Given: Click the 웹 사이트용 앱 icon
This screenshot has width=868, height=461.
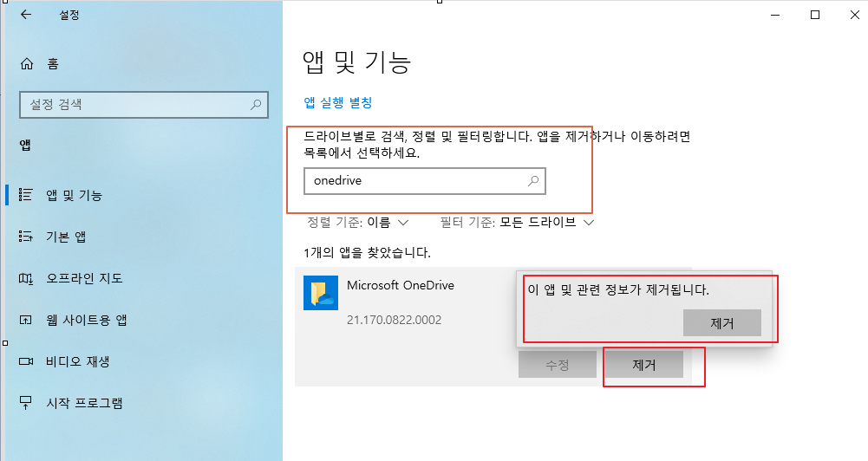Looking at the screenshot, I should pyautogui.click(x=25, y=320).
